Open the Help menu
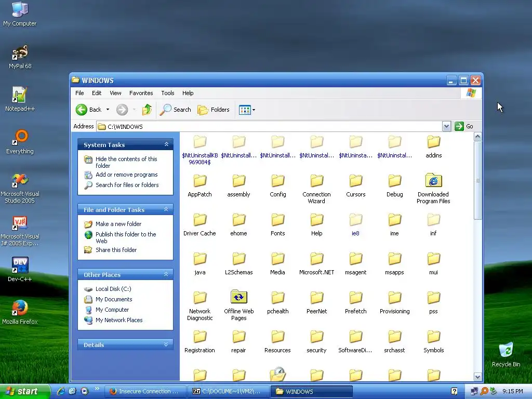532x399 pixels. pyautogui.click(x=188, y=93)
